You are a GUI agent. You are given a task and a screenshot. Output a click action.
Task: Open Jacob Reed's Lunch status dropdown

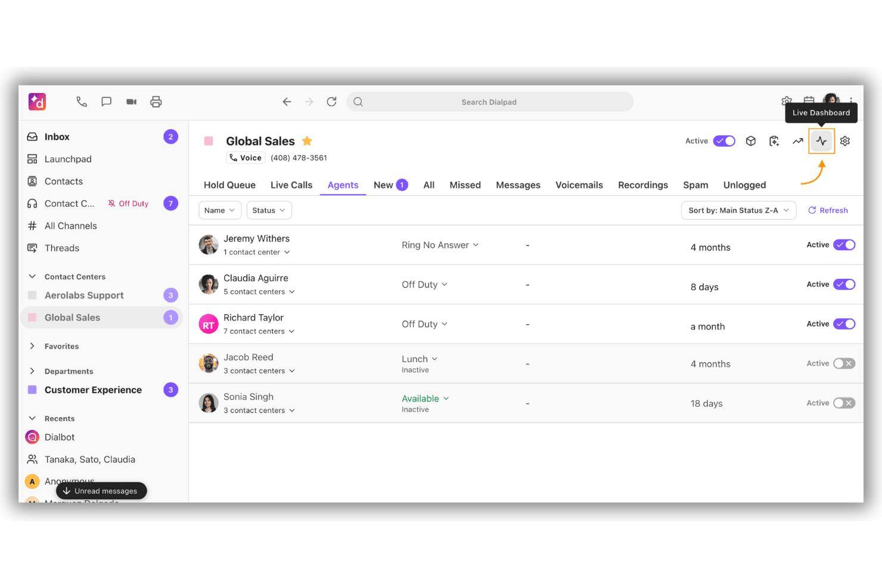pyautogui.click(x=420, y=359)
